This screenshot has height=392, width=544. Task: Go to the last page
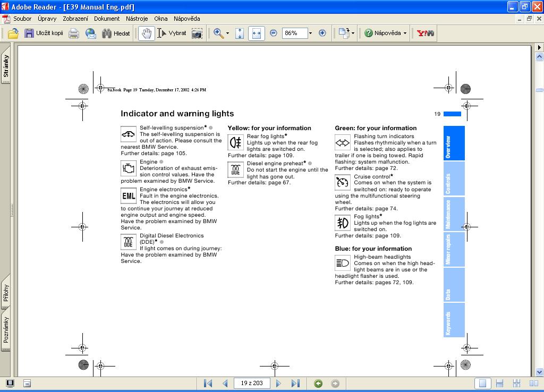[296, 383]
